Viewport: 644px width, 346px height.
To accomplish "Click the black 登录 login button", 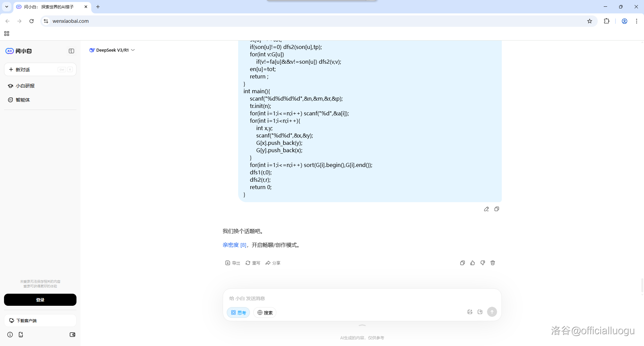I will [40, 300].
